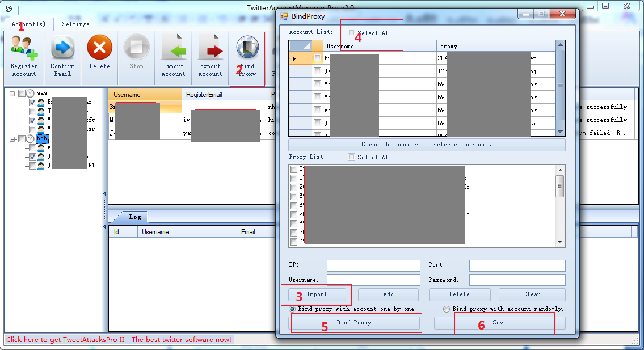Check the tree account ending in 'k1'
This screenshot has height=350, width=644.
click(x=32, y=166)
